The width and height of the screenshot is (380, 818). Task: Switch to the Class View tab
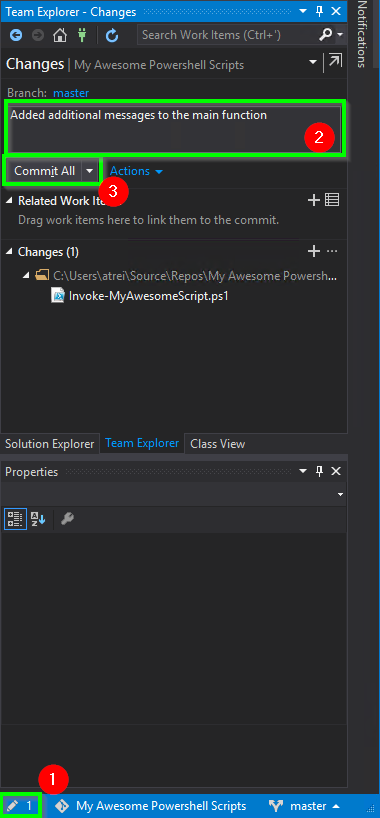tap(218, 444)
